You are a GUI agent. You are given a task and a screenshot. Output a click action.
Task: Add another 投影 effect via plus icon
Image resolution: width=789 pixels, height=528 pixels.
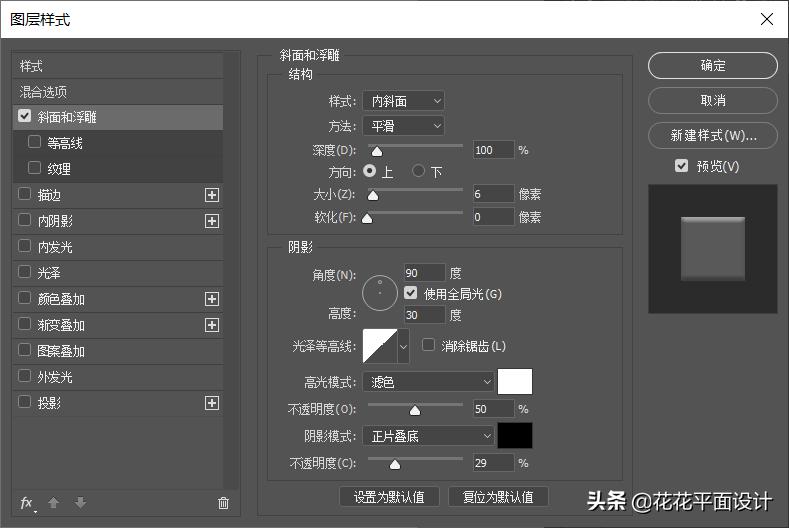click(212, 403)
